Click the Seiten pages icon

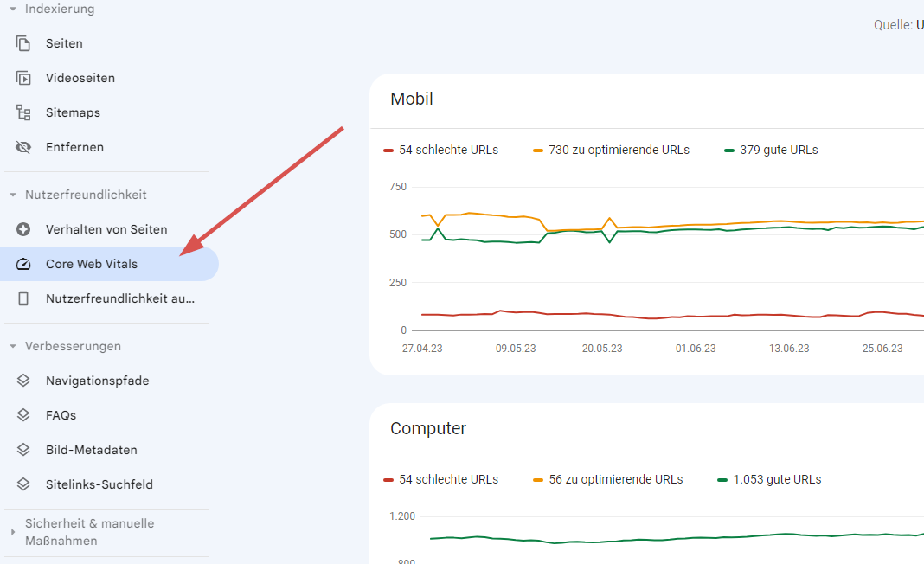[23, 43]
